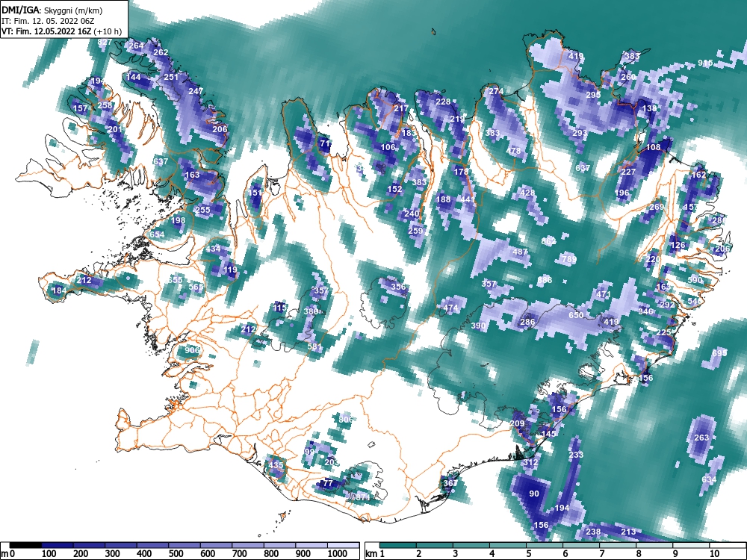747x560 pixels.
Task: Click the purple 500–600 m legend swatch
Action: pos(185,545)
